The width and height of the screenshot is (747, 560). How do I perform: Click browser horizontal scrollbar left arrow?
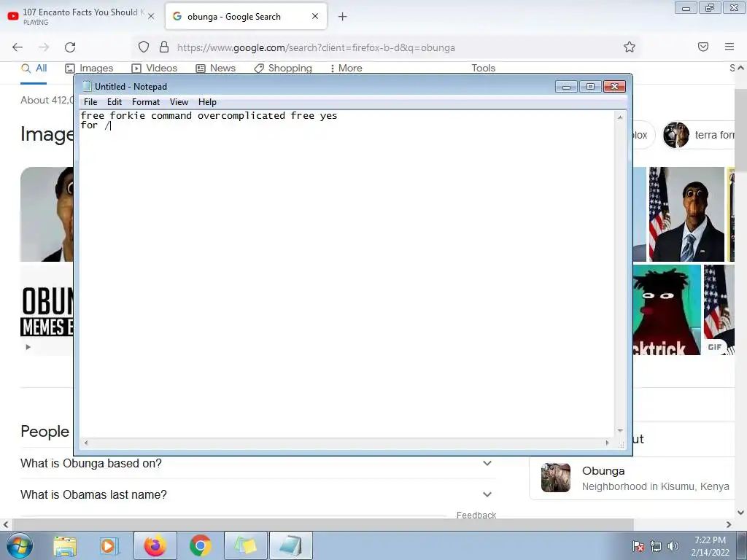pyautogui.click(x=6, y=525)
